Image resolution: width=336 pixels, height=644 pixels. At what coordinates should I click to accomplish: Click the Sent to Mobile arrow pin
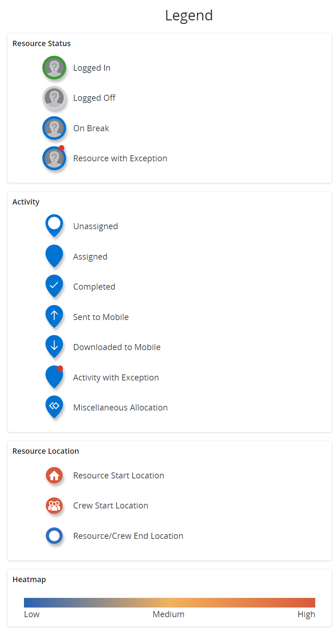[54, 316]
